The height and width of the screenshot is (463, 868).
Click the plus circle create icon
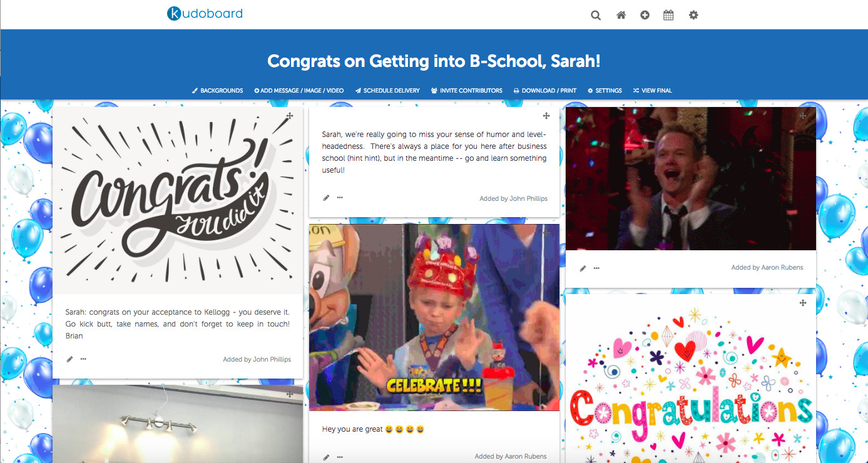tap(645, 15)
